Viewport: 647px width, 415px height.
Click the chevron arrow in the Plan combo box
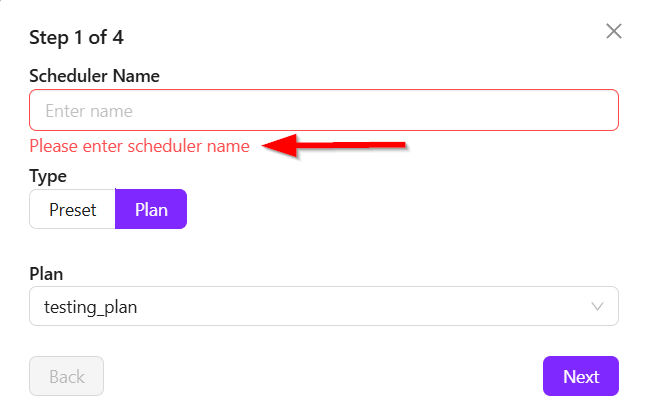point(598,307)
